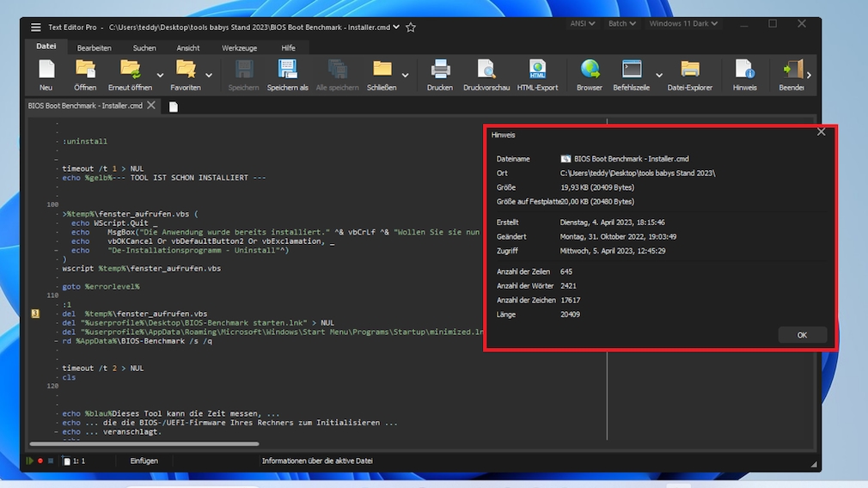The width and height of the screenshot is (868, 488).
Task: Launch Browser from the ribbon
Action: click(x=590, y=70)
